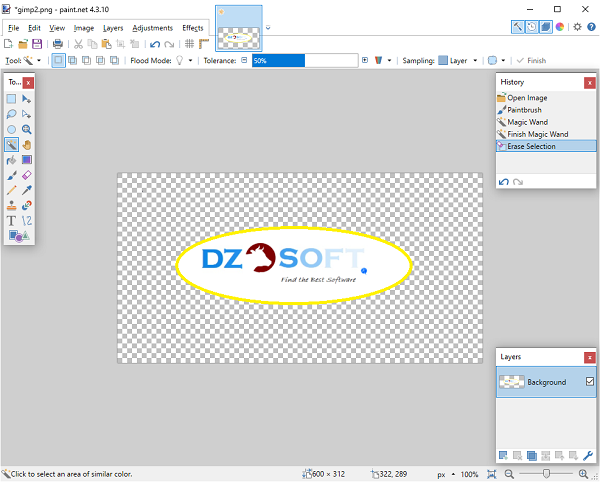This screenshot has width=600, height=482.
Task: Add a new layer in Layers panel
Action: [504, 455]
